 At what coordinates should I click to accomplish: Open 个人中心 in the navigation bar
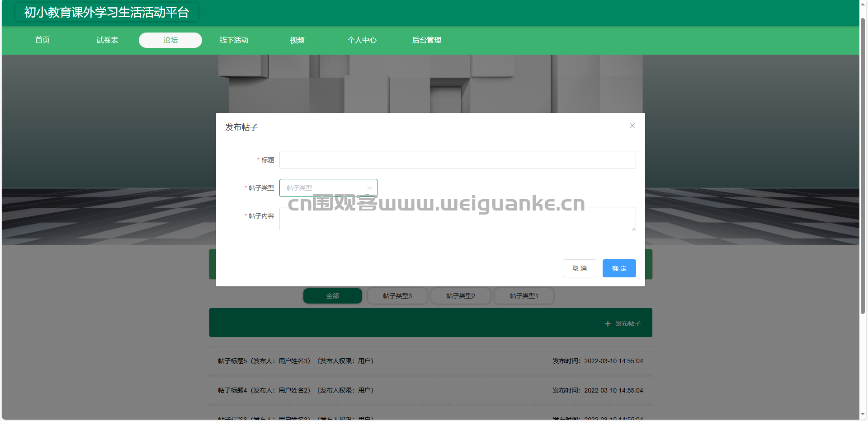[x=362, y=40]
